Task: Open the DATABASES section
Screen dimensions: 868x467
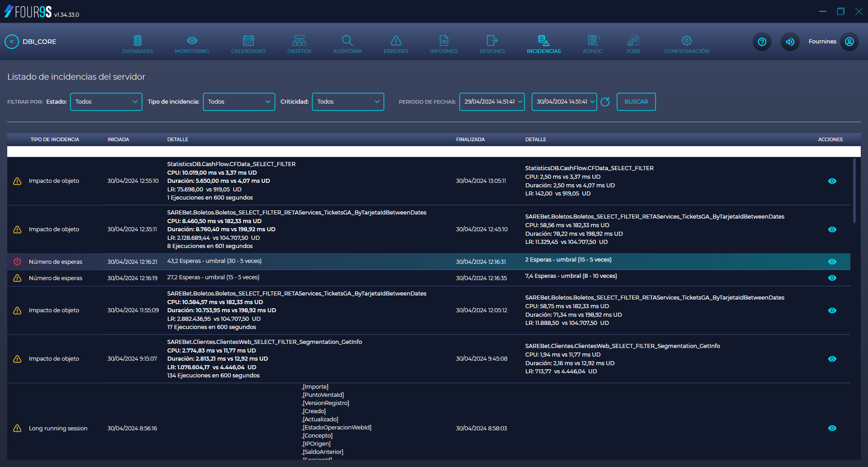Action: click(137, 43)
